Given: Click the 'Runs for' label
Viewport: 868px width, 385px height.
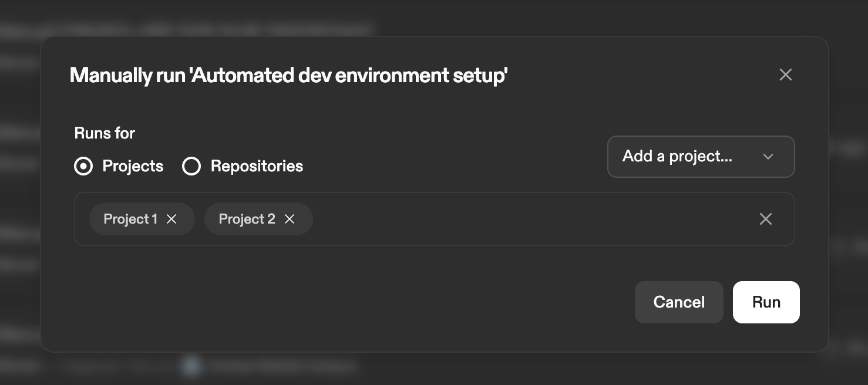Looking at the screenshot, I should pyautogui.click(x=105, y=133).
